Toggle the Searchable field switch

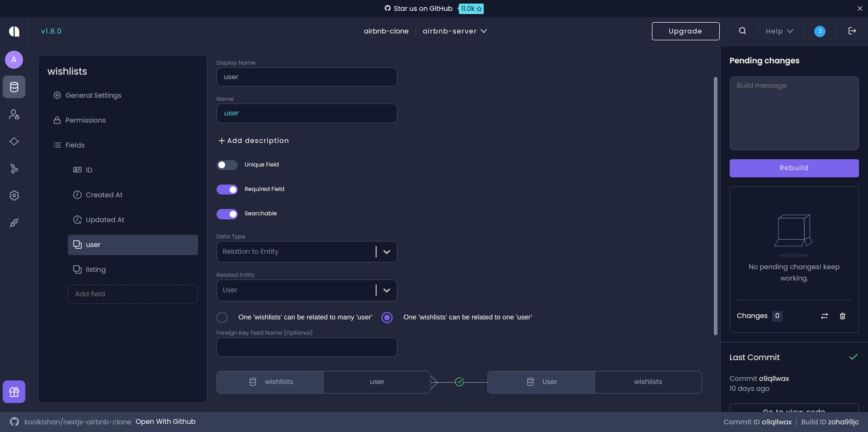(x=227, y=214)
